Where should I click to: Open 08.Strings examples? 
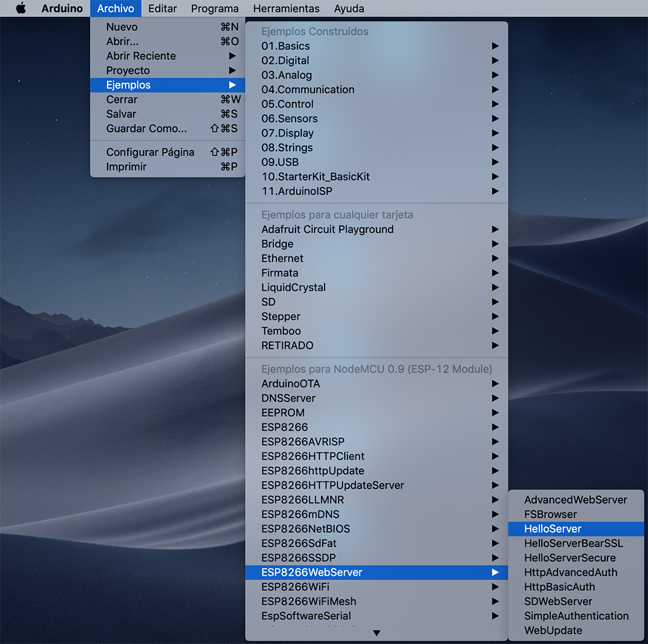[x=377, y=147]
